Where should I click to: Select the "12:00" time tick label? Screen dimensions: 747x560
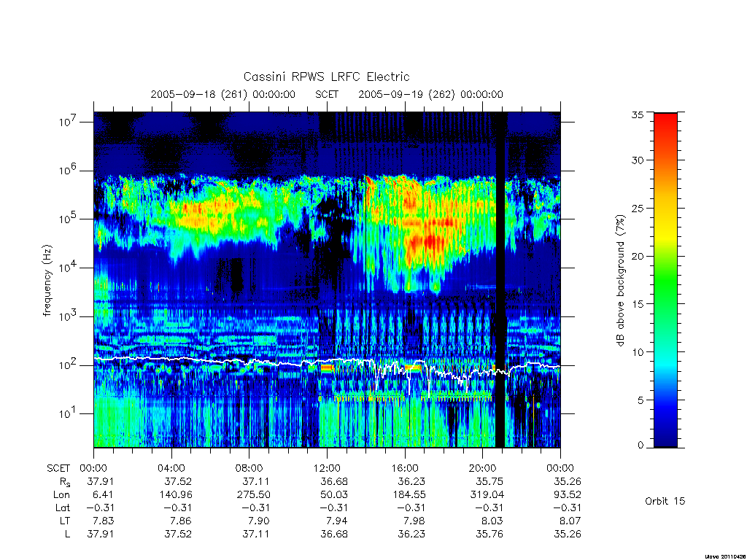point(327,468)
